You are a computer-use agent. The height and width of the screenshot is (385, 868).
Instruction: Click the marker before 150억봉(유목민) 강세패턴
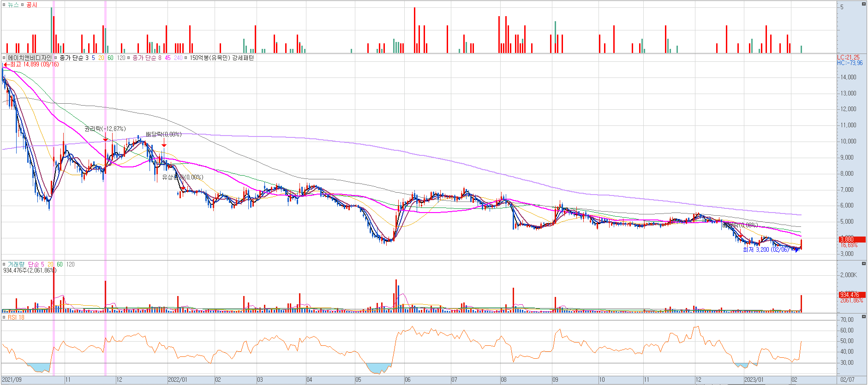pyautogui.click(x=186, y=58)
